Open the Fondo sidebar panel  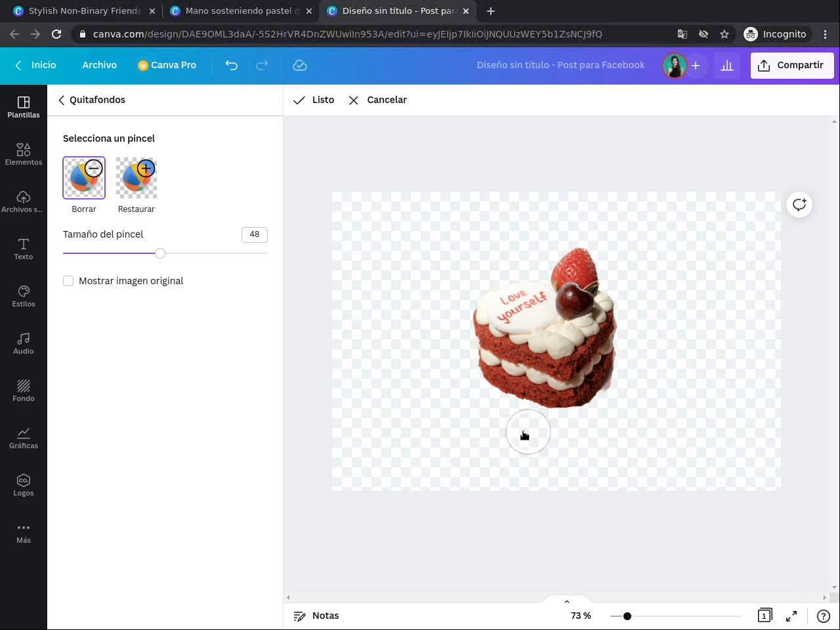click(x=24, y=391)
